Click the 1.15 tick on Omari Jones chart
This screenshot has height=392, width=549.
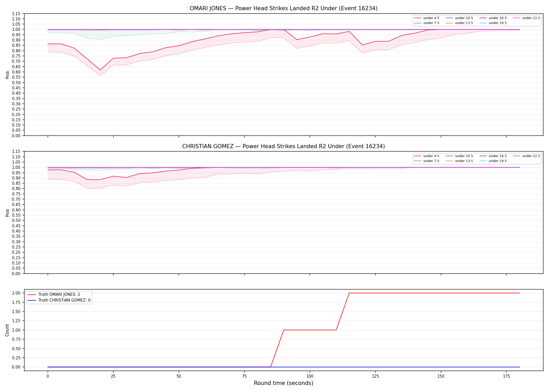[16, 14]
